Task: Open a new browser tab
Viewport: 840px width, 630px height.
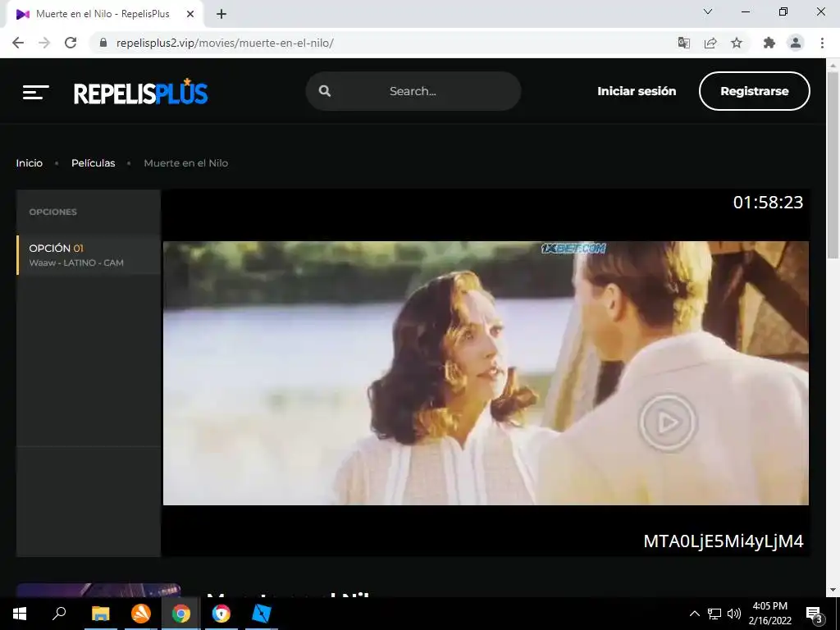Action: (x=221, y=14)
